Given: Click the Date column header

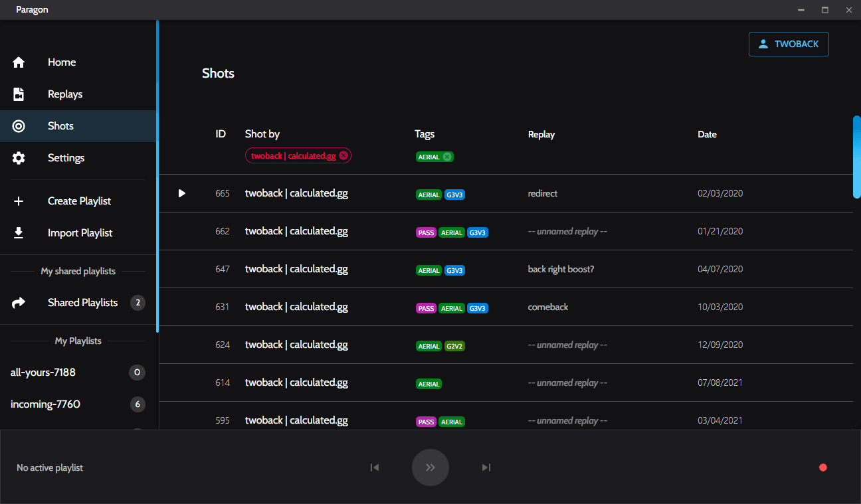Looking at the screenshot, I should point(707,134).
